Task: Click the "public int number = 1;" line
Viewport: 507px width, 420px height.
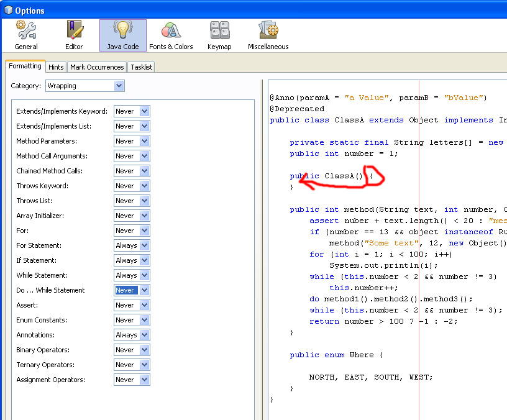Action: [344, 153]
